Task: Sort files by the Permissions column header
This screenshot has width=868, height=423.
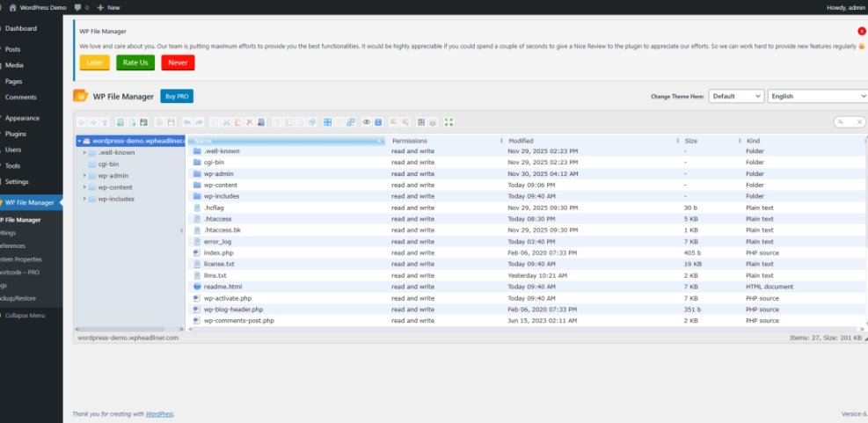Action: click(446, 141)
